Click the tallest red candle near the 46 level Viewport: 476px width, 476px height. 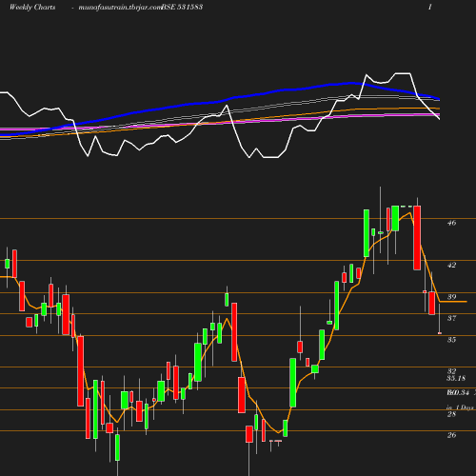click(x=417, y=238)
